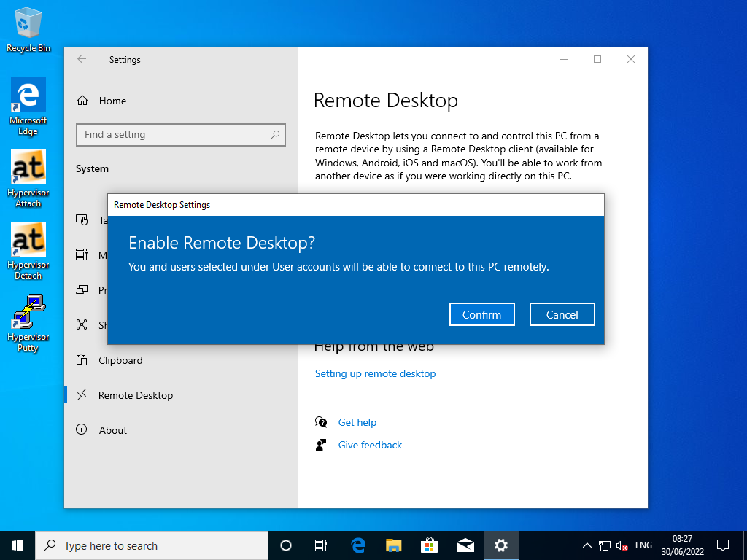Open Task View from the taskbar

pos(320,545)
